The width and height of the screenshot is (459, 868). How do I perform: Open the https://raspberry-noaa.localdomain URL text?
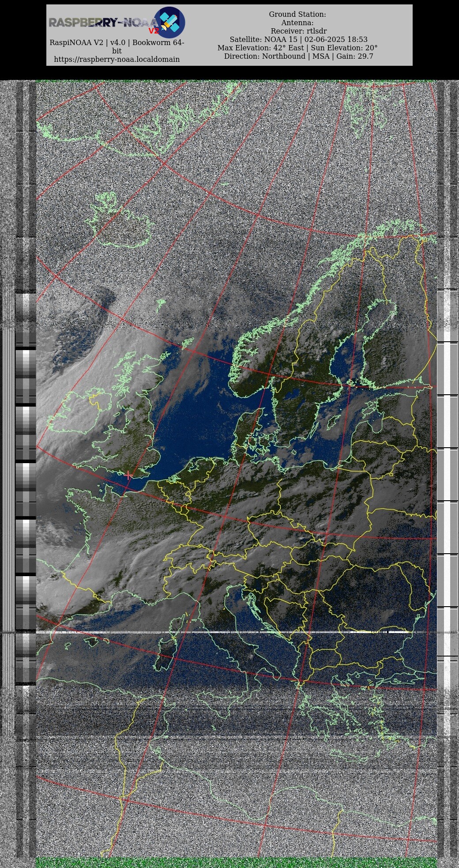(117, 59)
